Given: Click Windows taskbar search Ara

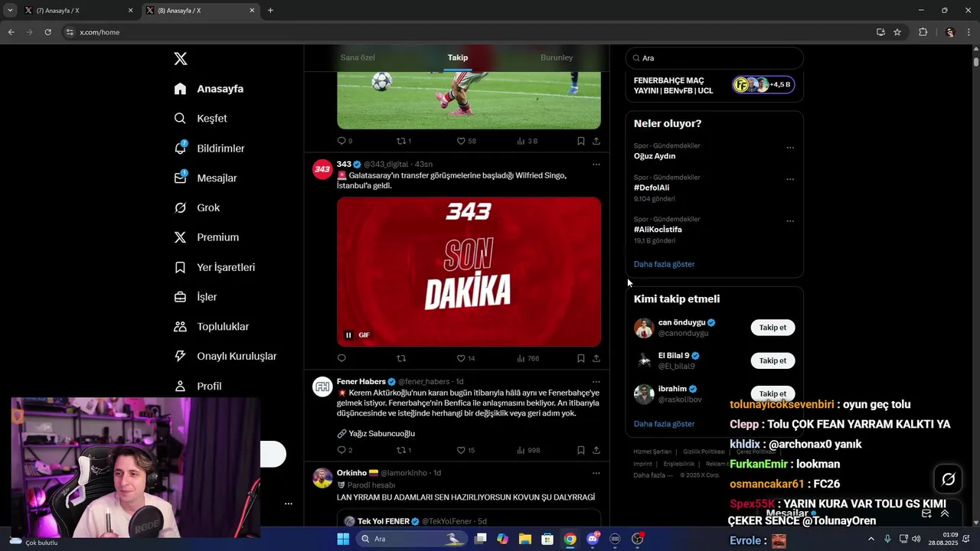Looking at the screenshot, I should pos(412,540).
